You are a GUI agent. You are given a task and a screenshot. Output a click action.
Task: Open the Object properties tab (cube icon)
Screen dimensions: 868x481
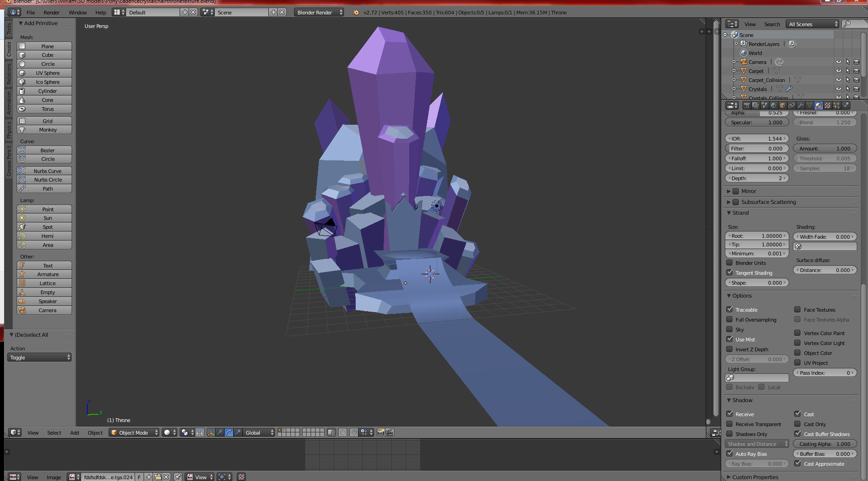(x=782, y=105)
